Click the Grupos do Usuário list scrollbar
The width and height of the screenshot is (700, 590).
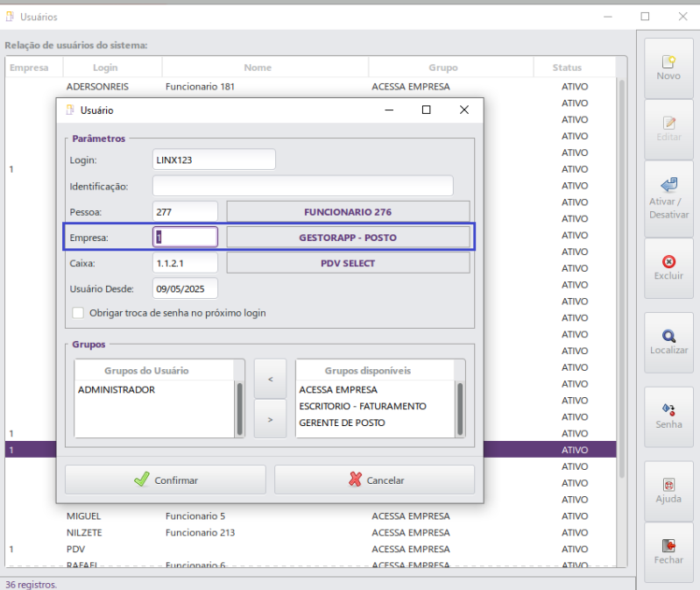[x=240, y=409]
